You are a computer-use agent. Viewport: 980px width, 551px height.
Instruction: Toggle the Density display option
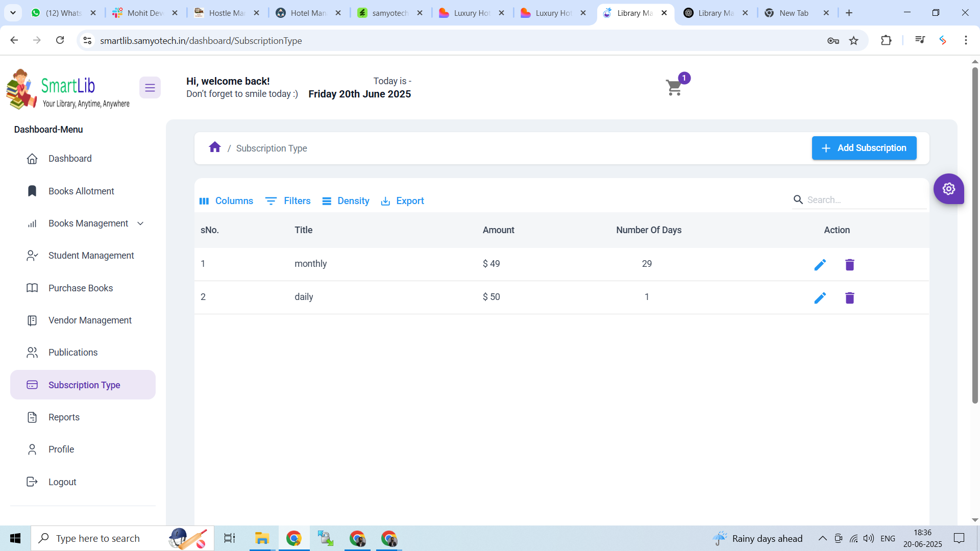point(346,201)
